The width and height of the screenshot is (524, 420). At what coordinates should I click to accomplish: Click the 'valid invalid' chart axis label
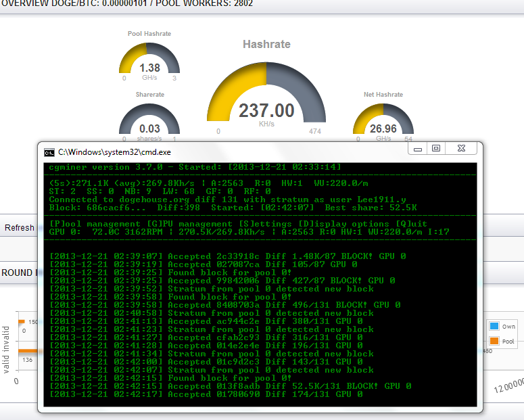(x=5, y=350)
